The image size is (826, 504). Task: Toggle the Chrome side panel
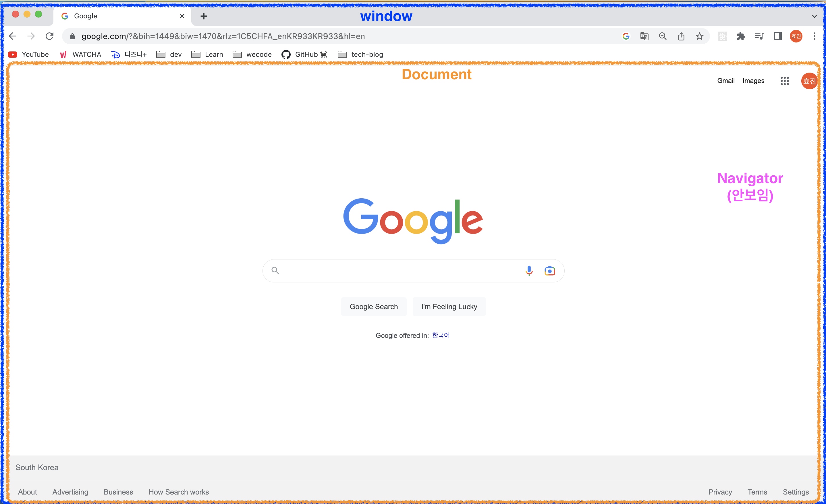pyautogui.click(x=777, y=36)
